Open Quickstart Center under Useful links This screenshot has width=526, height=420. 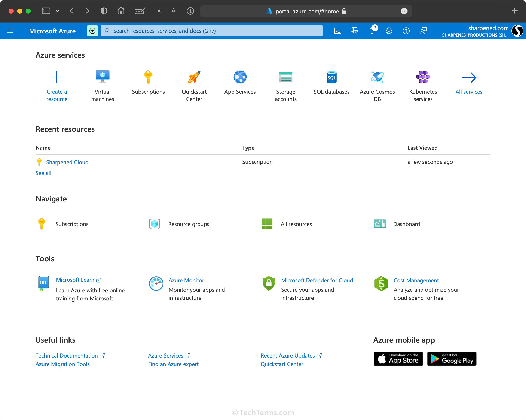click(x=282, y=364)
